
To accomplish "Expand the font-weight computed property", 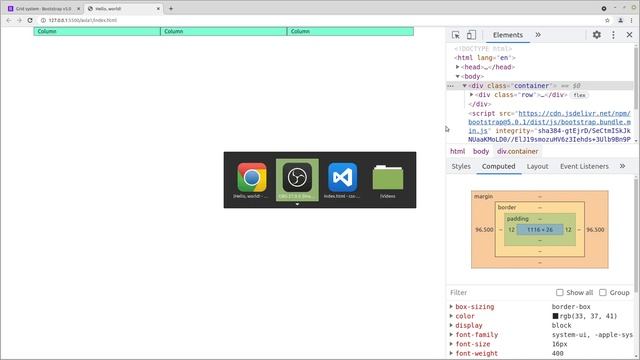I will click(451, 353).
